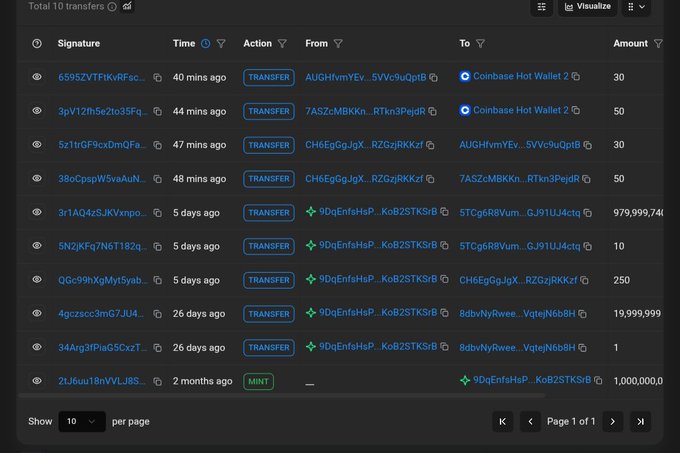This screenshot has height=453, width=680.
Task: Copy signature 38oCpspW5vaAuN
Action: pos(157,179)
